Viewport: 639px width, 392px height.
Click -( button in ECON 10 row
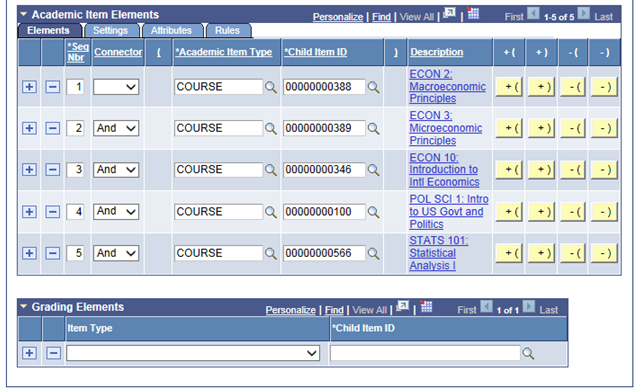tap(573, 170)
